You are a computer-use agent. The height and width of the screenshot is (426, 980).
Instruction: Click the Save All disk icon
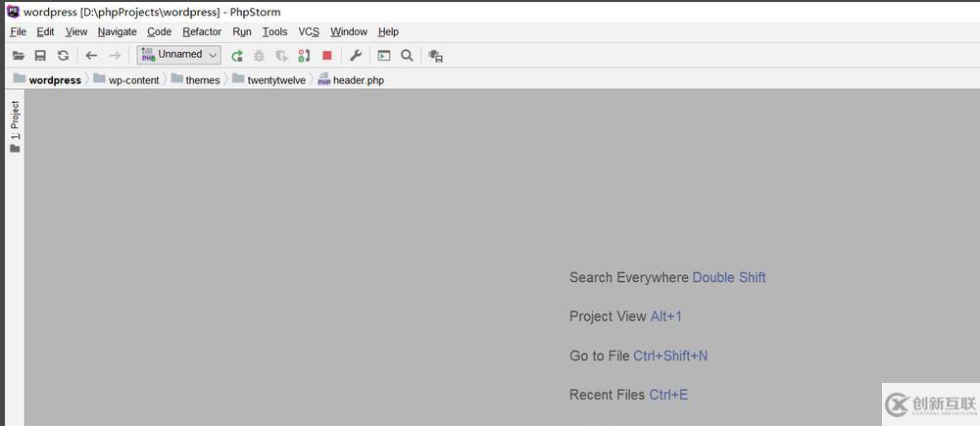[40, 56]
